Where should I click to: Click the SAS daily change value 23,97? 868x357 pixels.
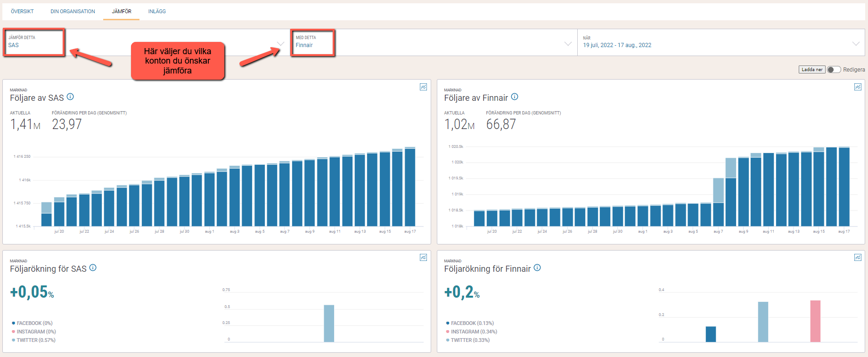tap(67, 124)
